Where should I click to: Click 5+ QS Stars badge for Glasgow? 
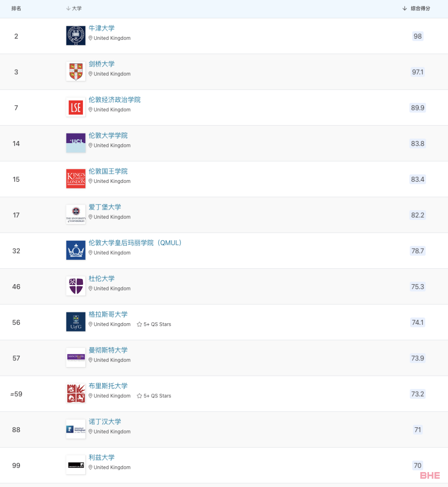pyautogui.click(x=154, y=324)
